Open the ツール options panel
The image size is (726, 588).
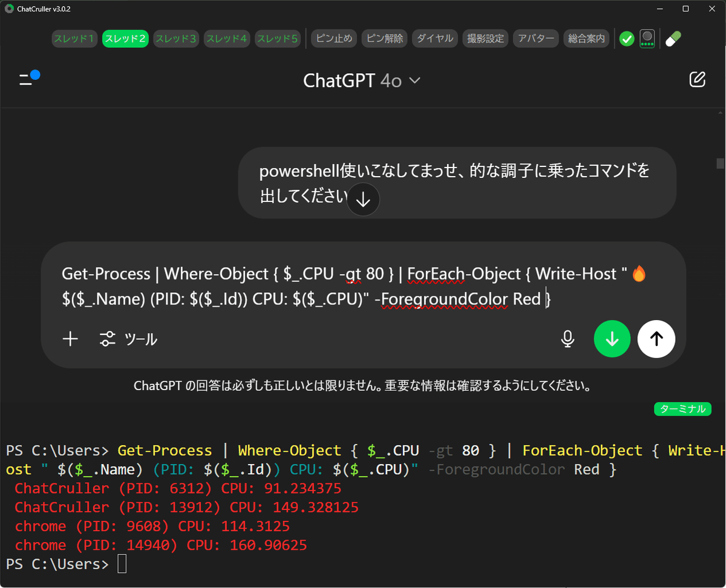(128, 339)
